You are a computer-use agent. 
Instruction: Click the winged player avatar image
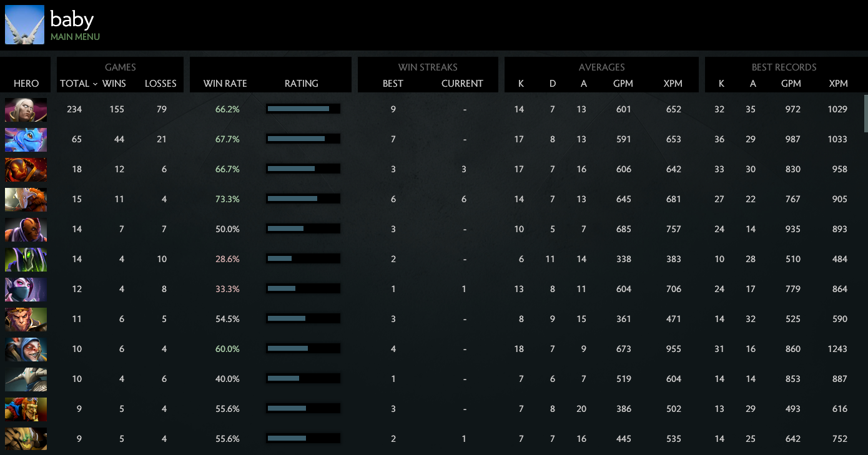[x=24, y=25]
